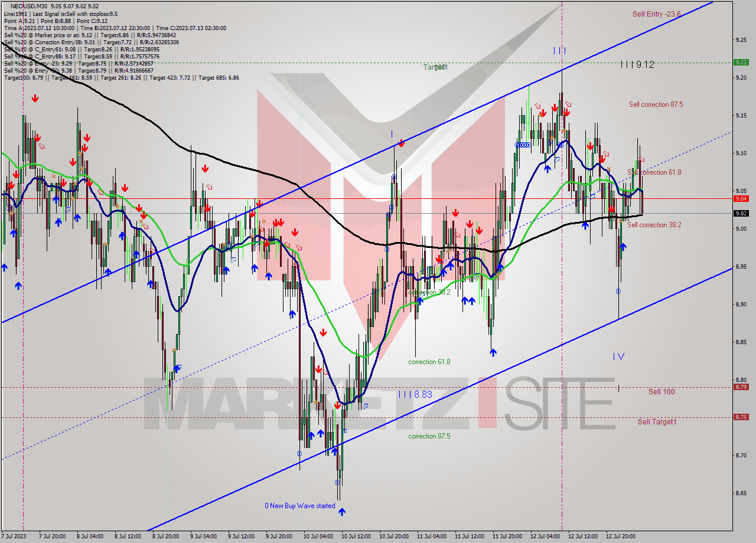Click 'Sell correction 87.5' label
Image resolution: width=756 pixels, height=543 pixels.
tap(656, 104)
